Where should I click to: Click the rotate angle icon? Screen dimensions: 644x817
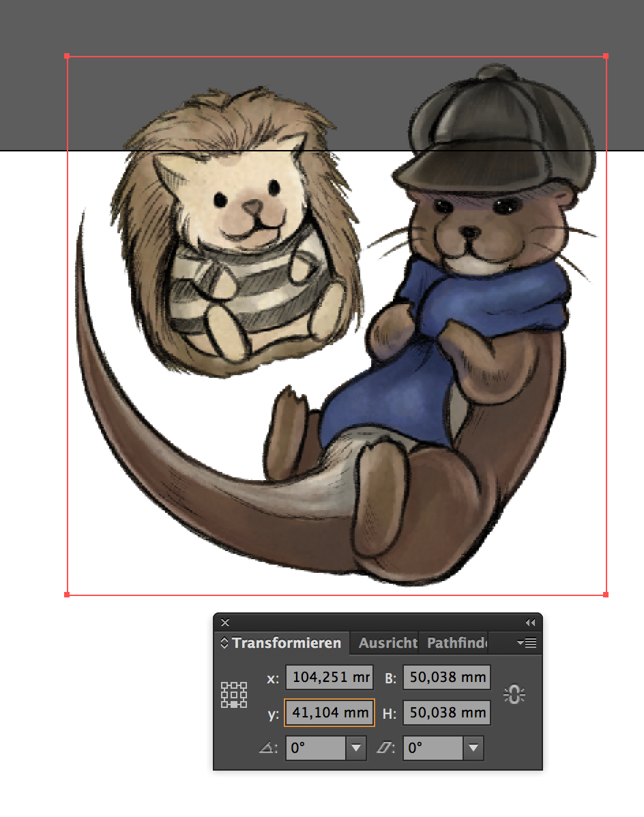coord(268,748)
